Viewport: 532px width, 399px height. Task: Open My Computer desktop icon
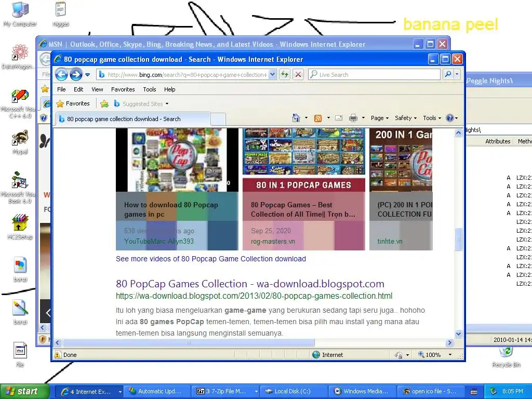pos(20,14)
